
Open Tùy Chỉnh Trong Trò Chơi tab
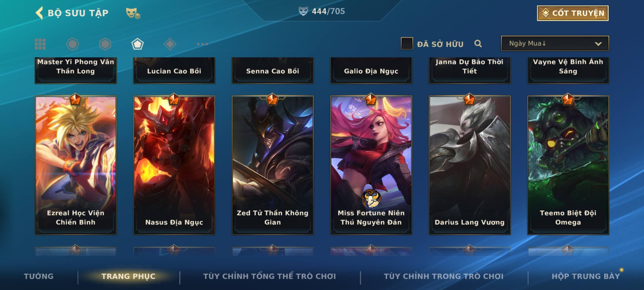(x=444, y=276)
